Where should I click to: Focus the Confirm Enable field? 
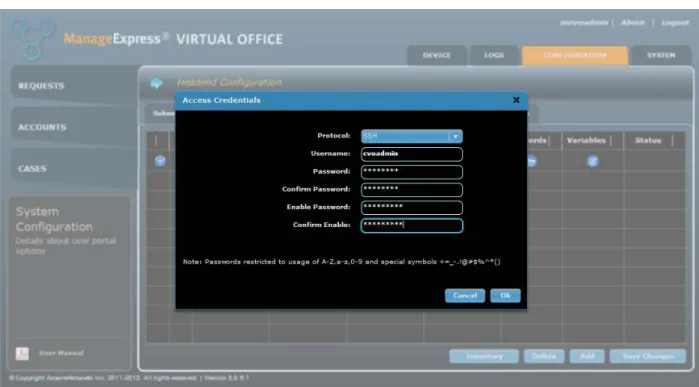pyautogui.click(x=411, y=225)
